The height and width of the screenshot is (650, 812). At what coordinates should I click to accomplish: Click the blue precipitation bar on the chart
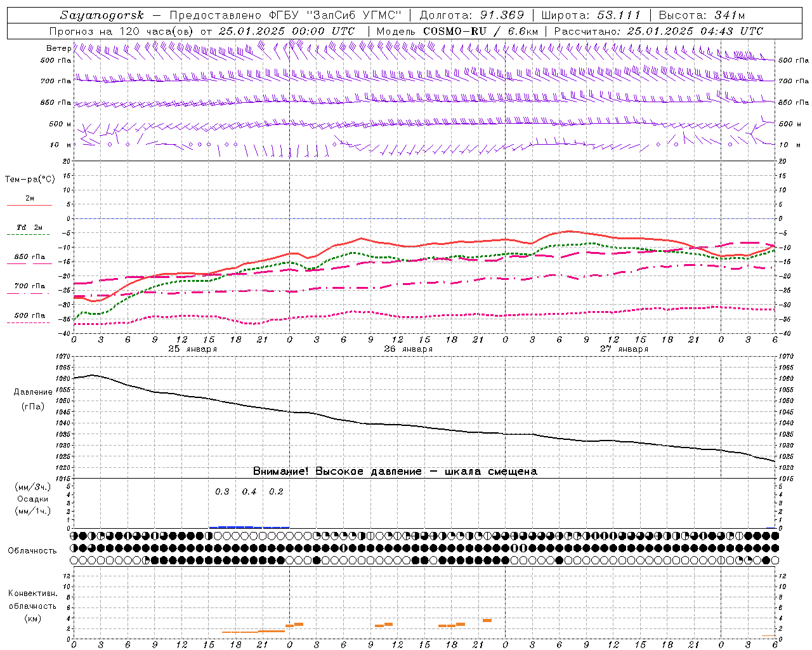[249, 527]
